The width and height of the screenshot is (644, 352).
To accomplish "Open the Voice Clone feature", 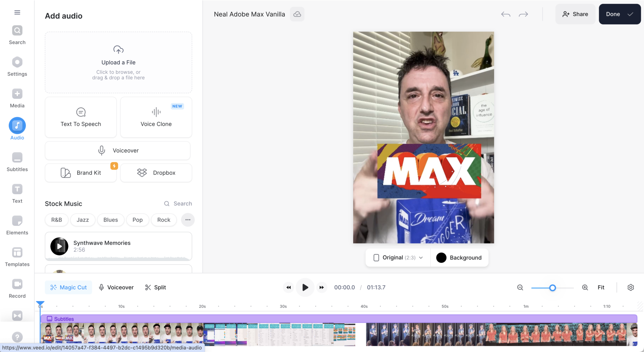I will pyautogui.click(x=156, y=117).
